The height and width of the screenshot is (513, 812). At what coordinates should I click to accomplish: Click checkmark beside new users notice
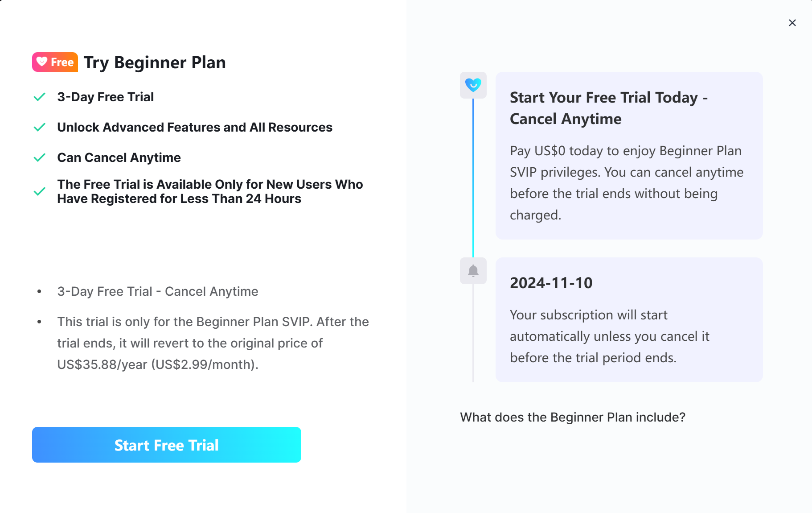click(40, 191)
